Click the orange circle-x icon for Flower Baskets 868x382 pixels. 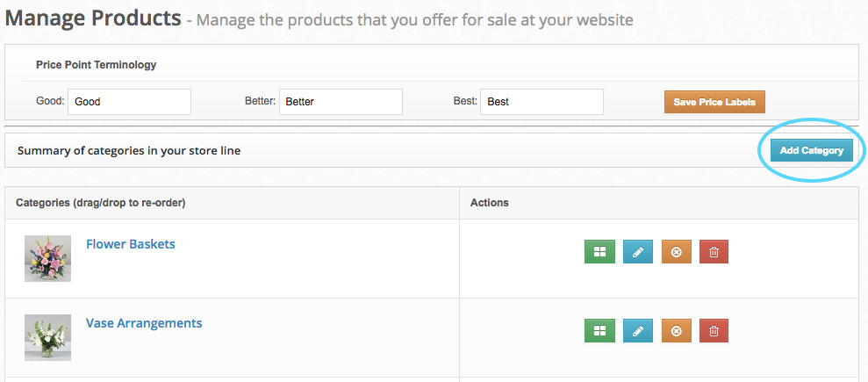[x=676, y=252]
